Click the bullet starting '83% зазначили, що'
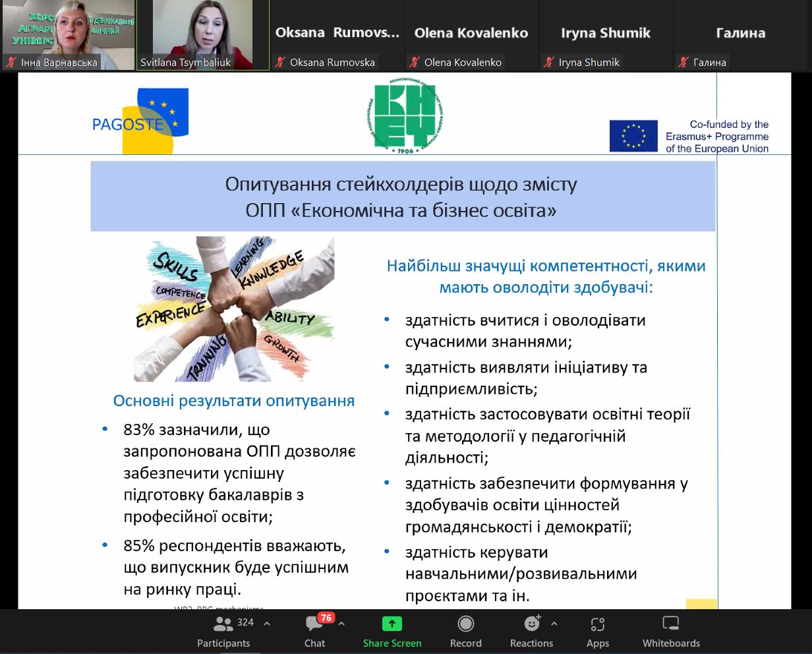This screenshot has width=812, height=654. [239, 473]
